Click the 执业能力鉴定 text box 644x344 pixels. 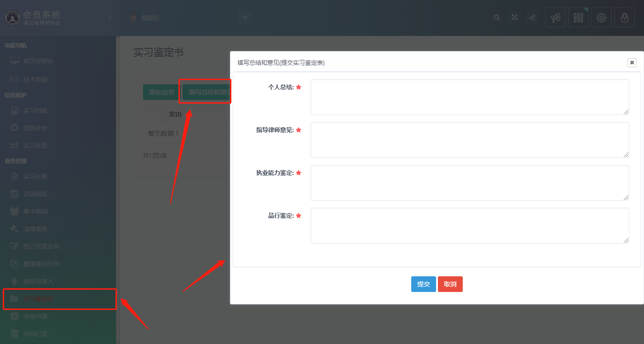[469, 183]
